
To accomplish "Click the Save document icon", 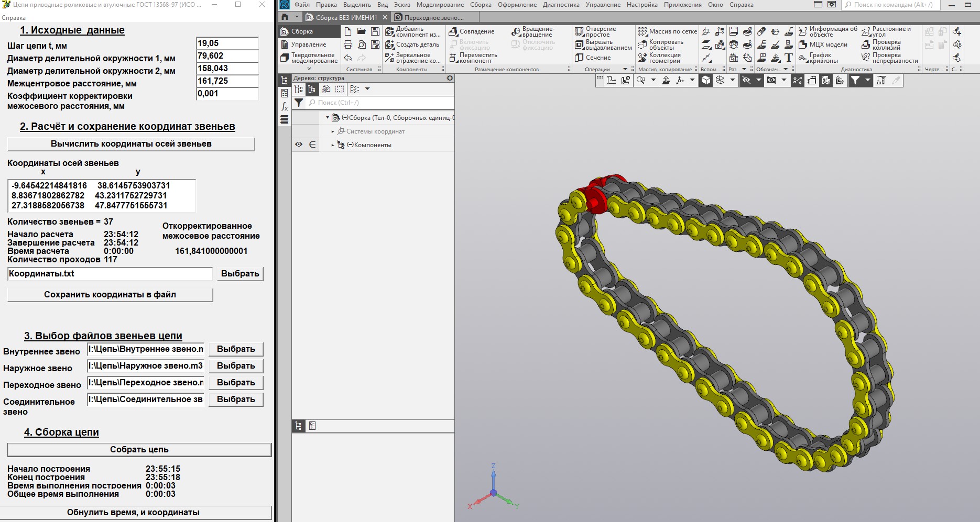I will (375, 31).
